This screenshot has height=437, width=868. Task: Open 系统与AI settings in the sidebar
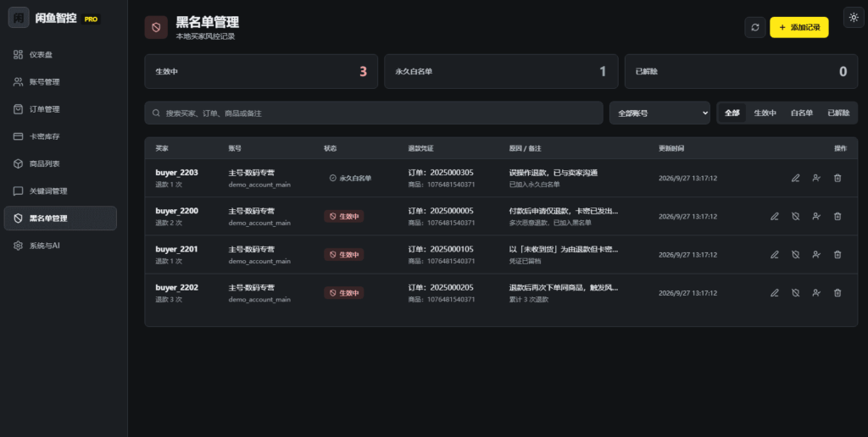(x=60, y=245)
